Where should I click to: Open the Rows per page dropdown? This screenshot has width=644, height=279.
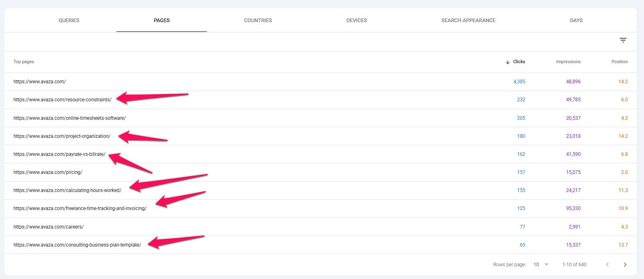coord(541,265)
